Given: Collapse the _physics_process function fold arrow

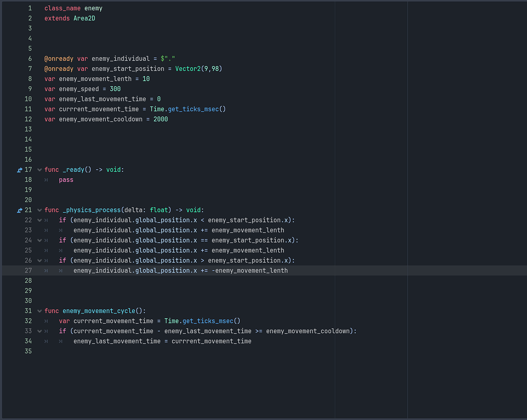Looking at the screenshot, I should [39, 210].
